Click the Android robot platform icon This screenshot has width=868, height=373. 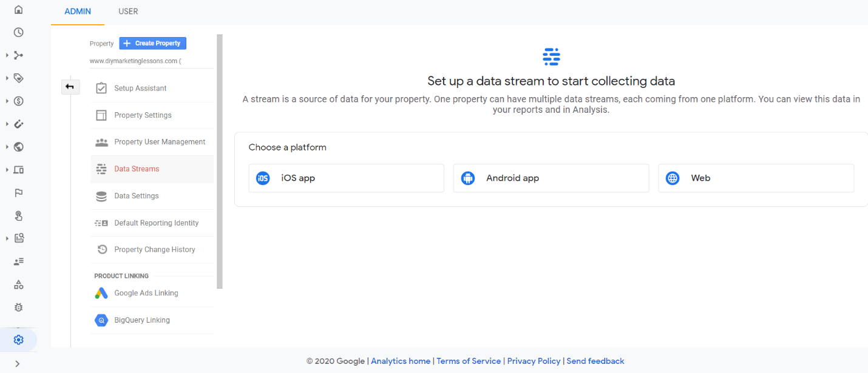pyautogui.click(x=467, y=178)
